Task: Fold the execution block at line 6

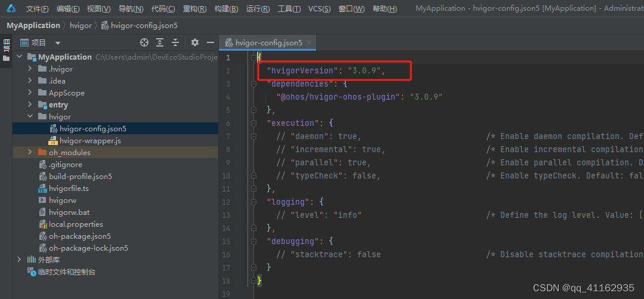Action: [253, 123]
